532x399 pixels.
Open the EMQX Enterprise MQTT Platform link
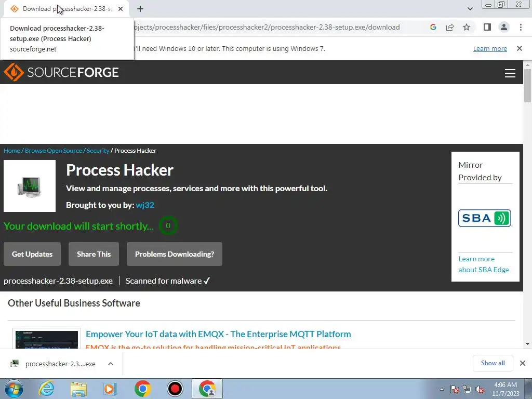point(218,334)
